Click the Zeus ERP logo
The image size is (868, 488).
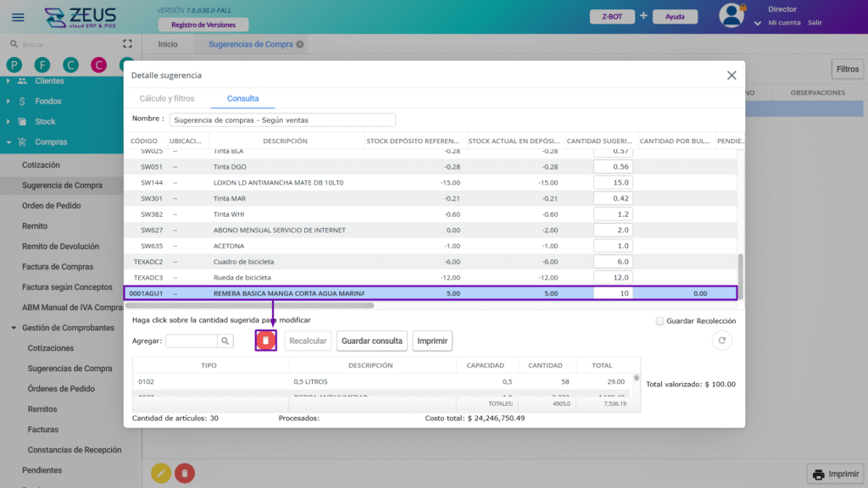pos(81,18)
